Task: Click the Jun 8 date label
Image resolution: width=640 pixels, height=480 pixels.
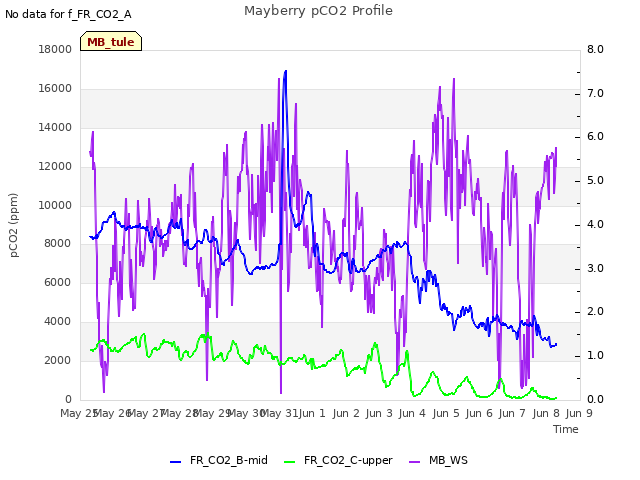Action: point(546,414)
